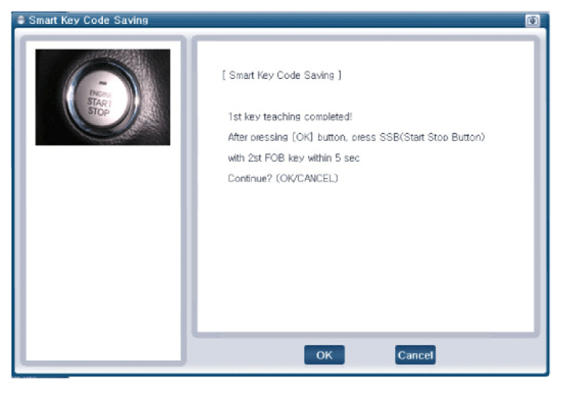
Task: Click the 'with 2st FOB key within 5 sec' line
Action: pyautogui.click(x=294, y=158)
